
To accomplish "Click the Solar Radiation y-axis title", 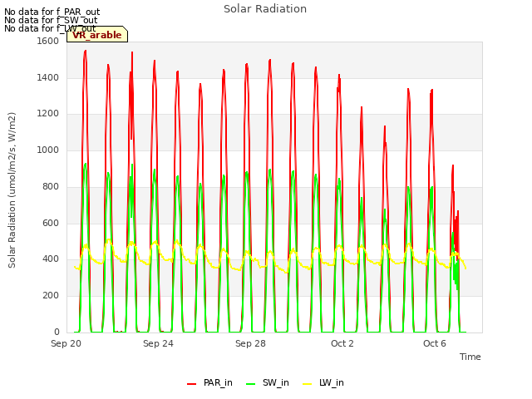I will point(12,190).
